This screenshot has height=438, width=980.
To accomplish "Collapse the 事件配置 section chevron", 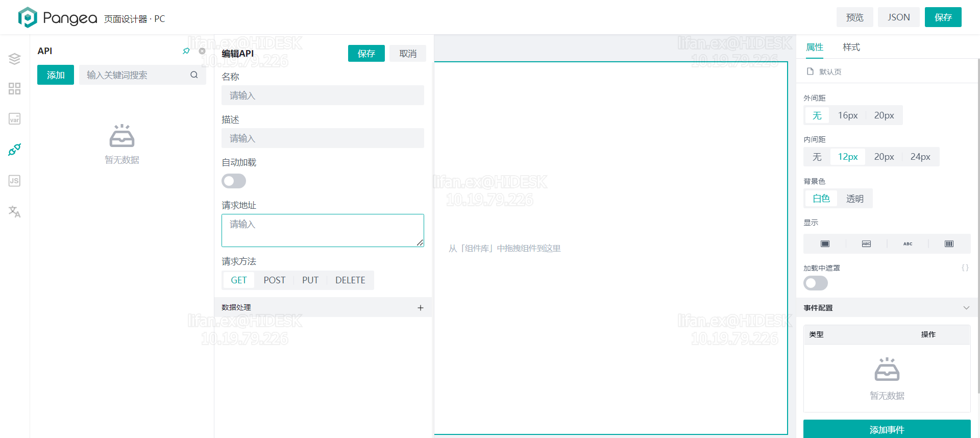I will [x=966, y=308].
